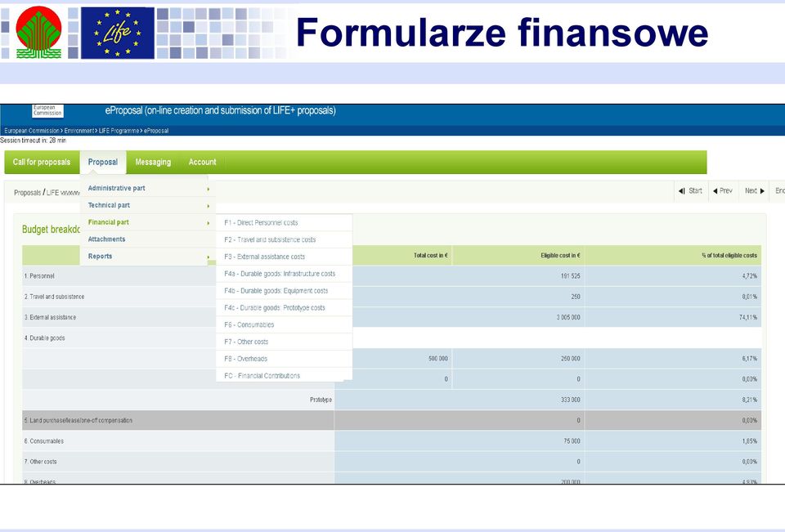Screen dimensions: 785x532
Task: Click the 75 000 consumables cost cell
Action: pos(572,441)
